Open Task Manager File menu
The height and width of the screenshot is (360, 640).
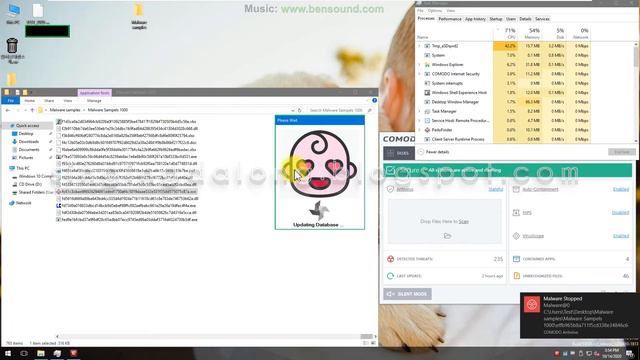pos(420,11)
